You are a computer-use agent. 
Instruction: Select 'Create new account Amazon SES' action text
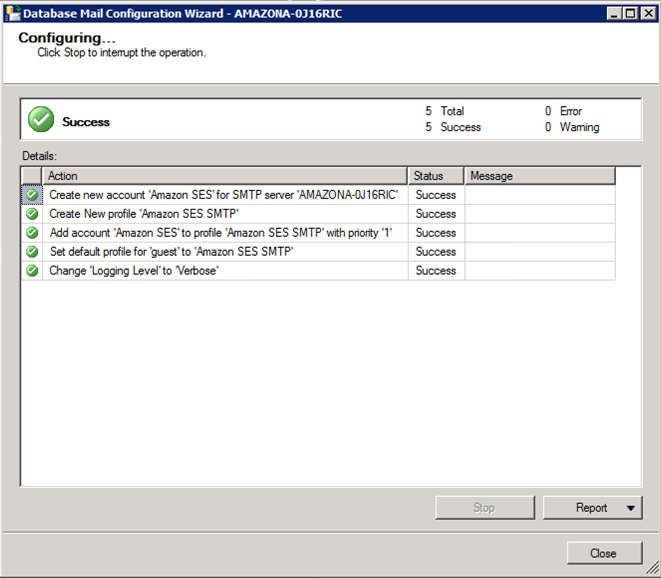click(x=223, y=195)
